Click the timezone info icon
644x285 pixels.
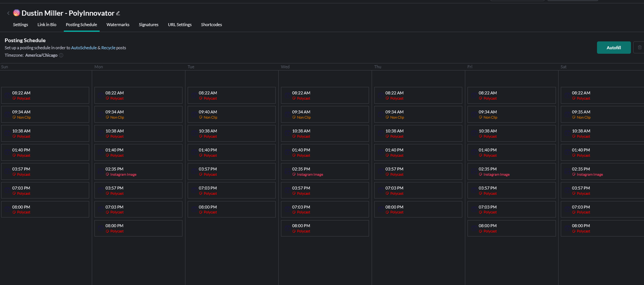point(61,55)
